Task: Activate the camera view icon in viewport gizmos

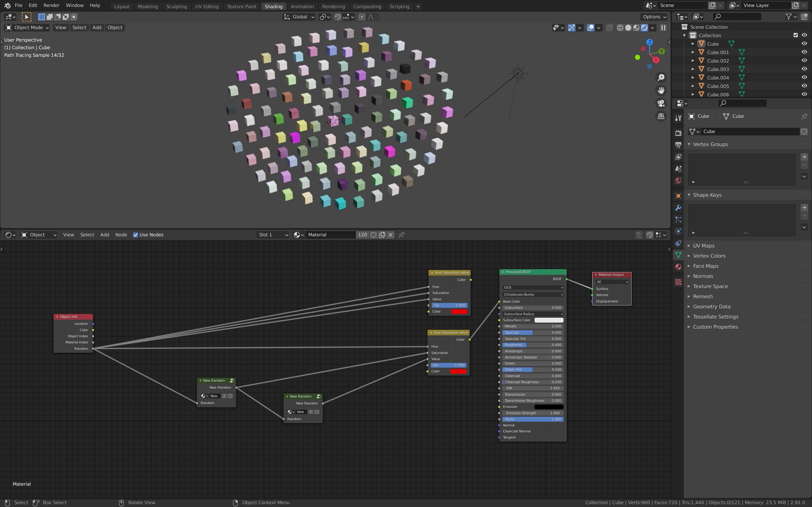Action: point(661,103)
